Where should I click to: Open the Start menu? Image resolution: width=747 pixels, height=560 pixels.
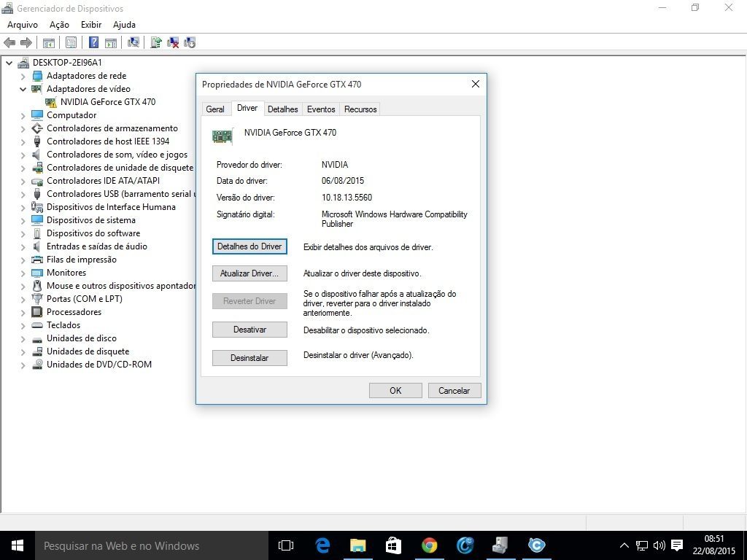tap(18, 545)
